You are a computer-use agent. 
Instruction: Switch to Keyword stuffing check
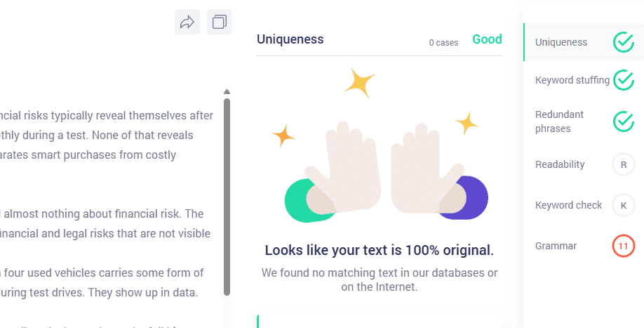(572, 80)
